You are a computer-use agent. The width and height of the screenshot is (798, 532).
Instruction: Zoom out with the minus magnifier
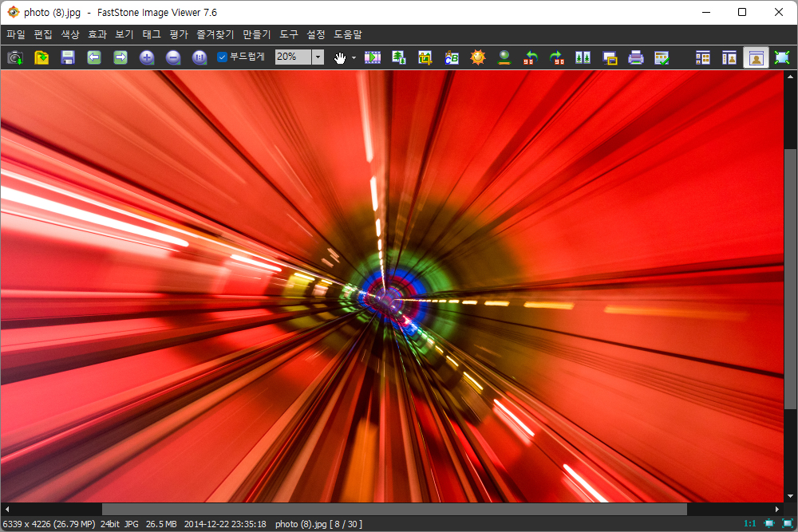pos(173,57)
